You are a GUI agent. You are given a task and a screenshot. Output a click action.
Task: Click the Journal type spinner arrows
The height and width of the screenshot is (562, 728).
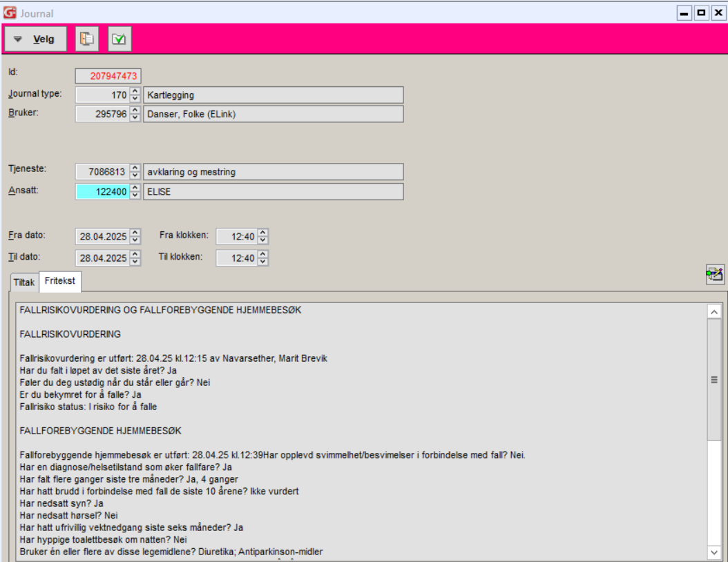click(x=135, y=95)
